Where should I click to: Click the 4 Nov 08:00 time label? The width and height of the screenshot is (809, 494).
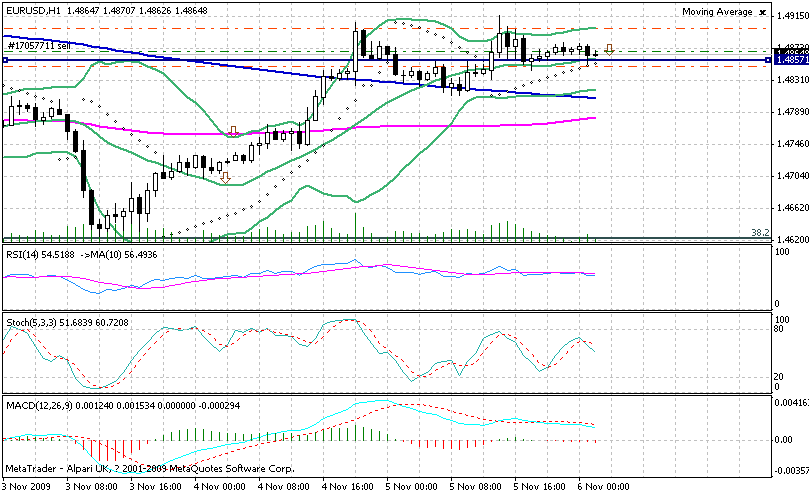pyautogui.click(x=283, y=486)
